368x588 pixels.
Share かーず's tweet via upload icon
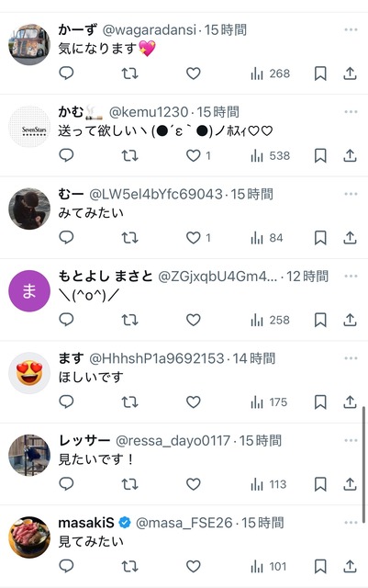click(350, 73)
